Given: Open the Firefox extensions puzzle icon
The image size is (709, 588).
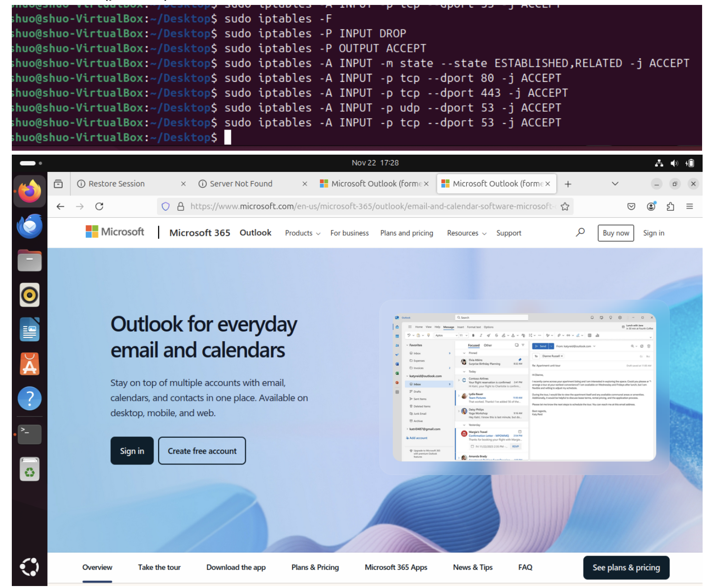Looking at the screenshot, I should point(670,206).
